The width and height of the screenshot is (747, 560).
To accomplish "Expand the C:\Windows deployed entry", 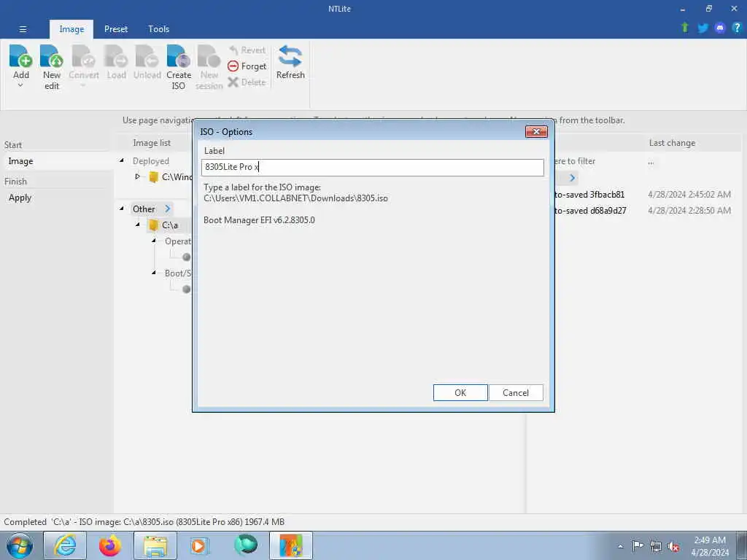I will pyautogui.click(x=138, y=176).
